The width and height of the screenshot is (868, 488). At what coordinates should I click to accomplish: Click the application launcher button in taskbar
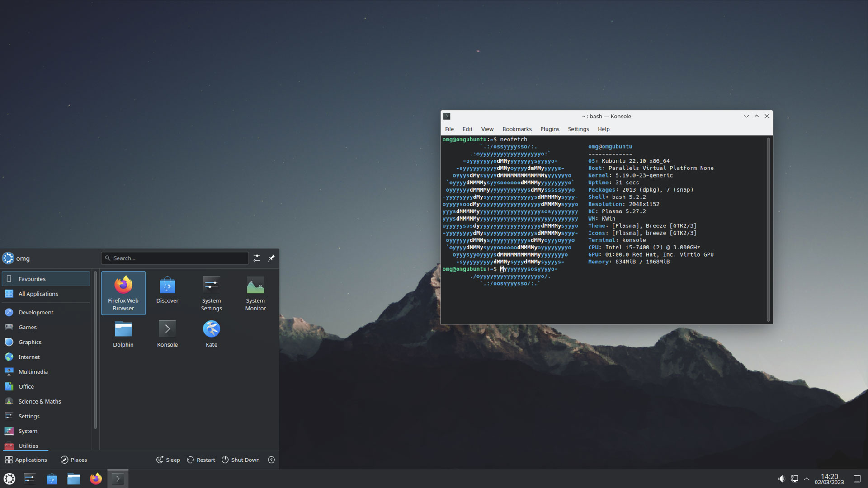[9, 479]
